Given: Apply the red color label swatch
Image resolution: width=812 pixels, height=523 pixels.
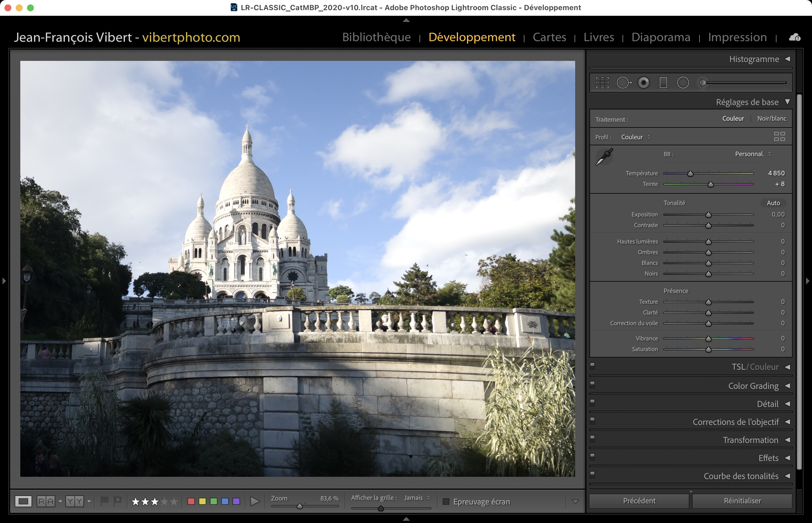Looking at the screenshot, I should tap(191, 501).
